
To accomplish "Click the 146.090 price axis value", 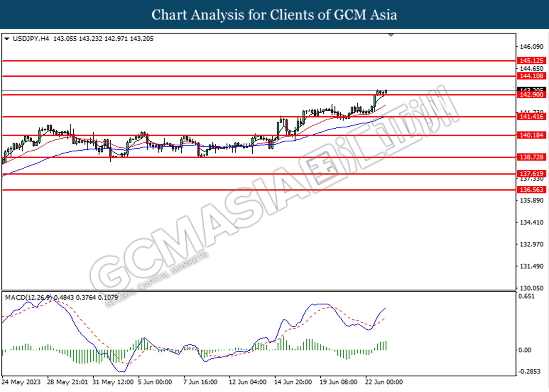I will (x=531, y=47).
